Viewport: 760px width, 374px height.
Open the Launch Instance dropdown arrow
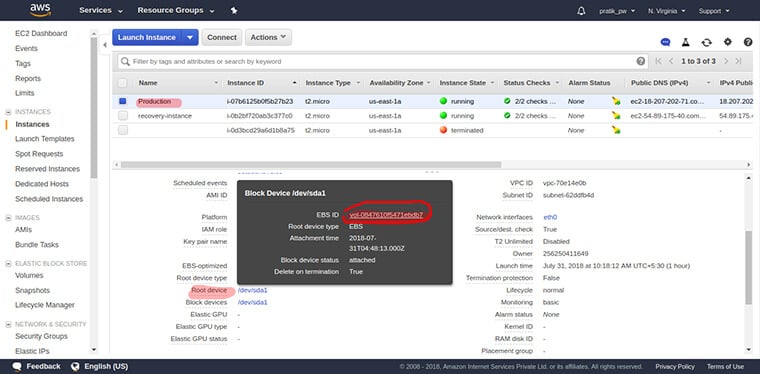click(190, 37)
